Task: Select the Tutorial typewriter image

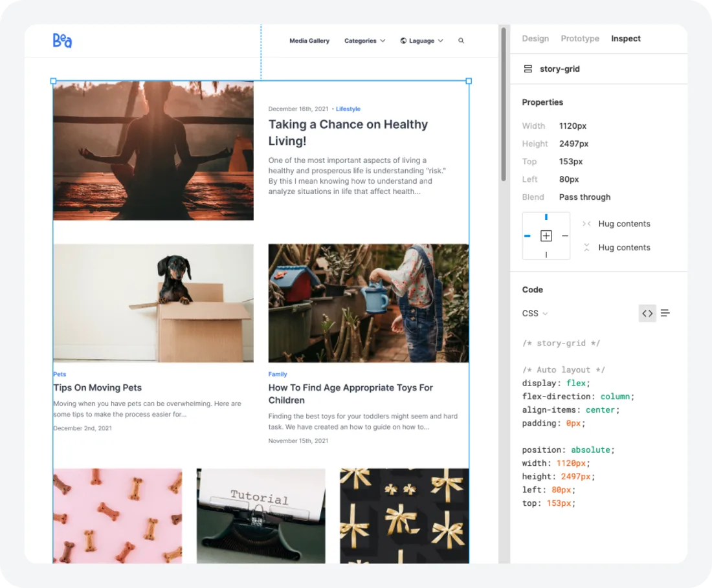Action: [x=261, y=516]
